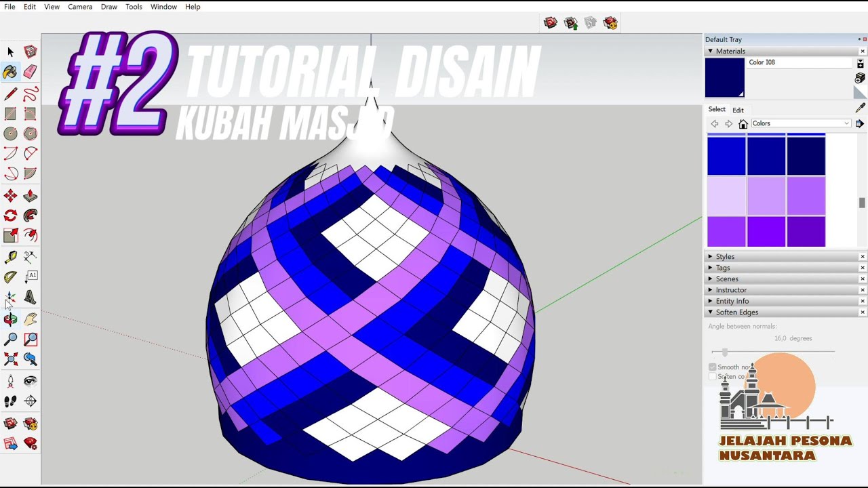The height and width of the screenshot is (488, 868).
Task: Expand the Scenes panel
Action: (711, 279)
